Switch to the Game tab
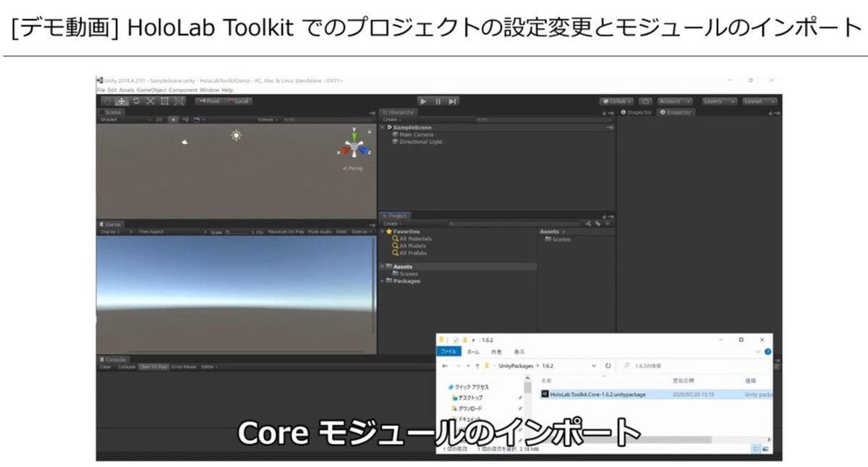The image size is (868, 467). click(111, 224)
